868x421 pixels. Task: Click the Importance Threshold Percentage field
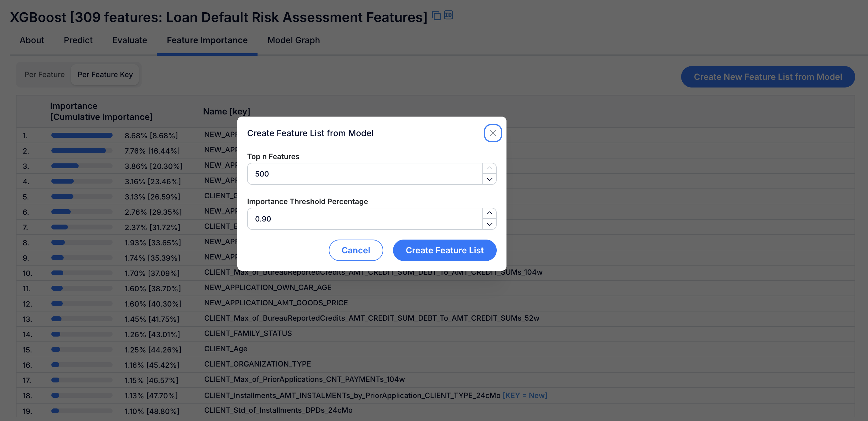365,219
